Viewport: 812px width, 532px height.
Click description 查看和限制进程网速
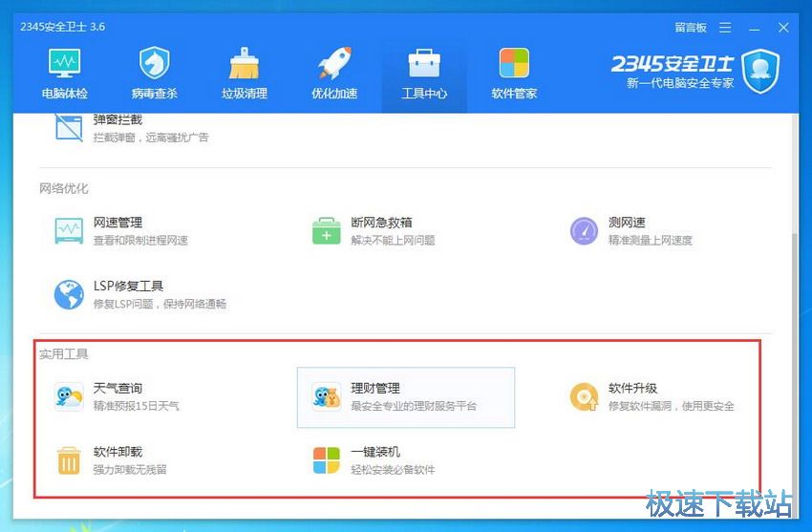point(140,240)
